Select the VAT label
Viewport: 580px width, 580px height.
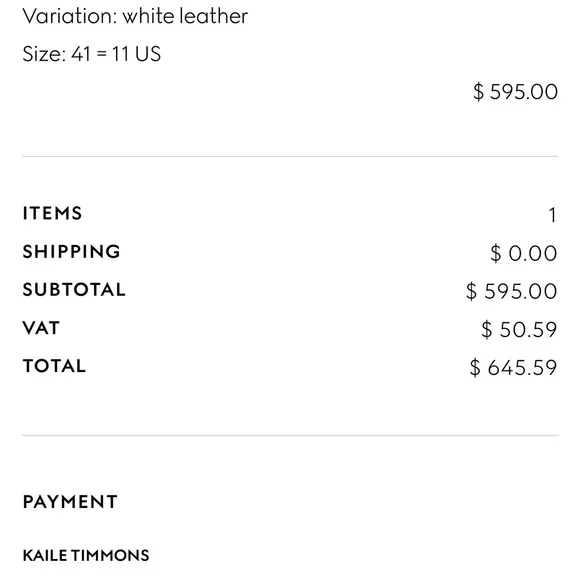tap(41, 328)
